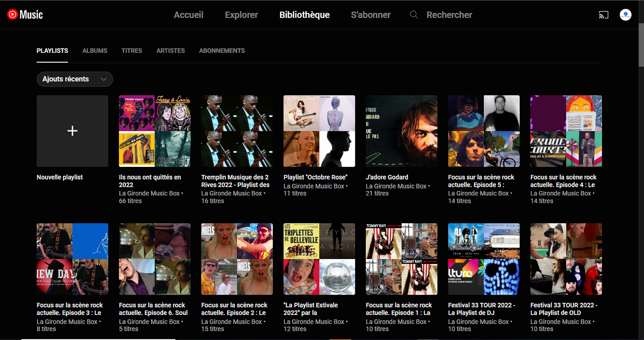Switch to the ARTISTES tab
This screenshot has height=340, width=644.
tap(170, 51)
